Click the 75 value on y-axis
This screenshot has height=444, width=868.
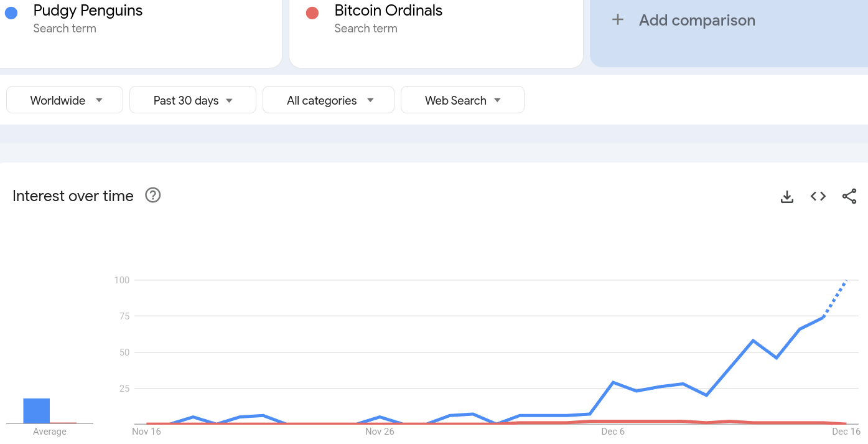click(x=124, y=316)
